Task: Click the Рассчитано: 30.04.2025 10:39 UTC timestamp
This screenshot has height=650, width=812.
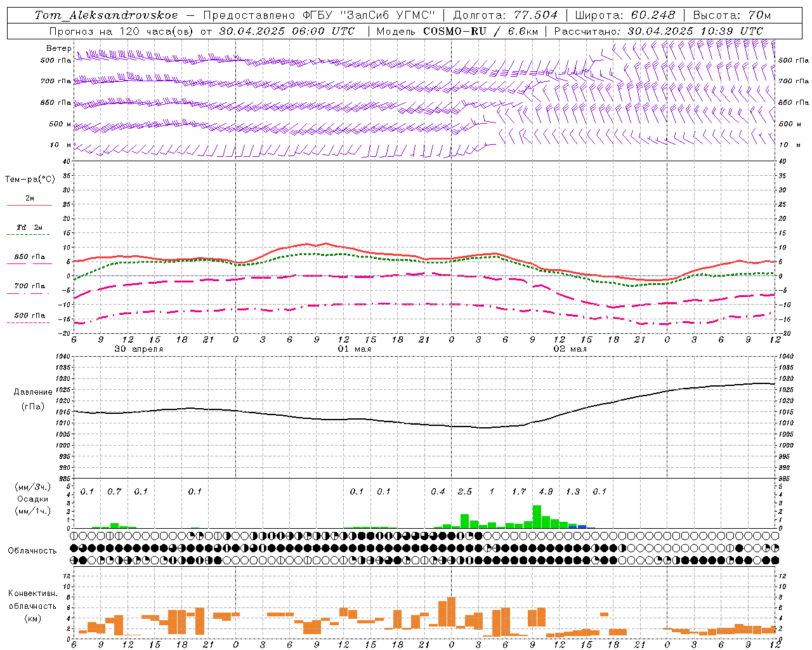Action: click(x=659, y=30)
